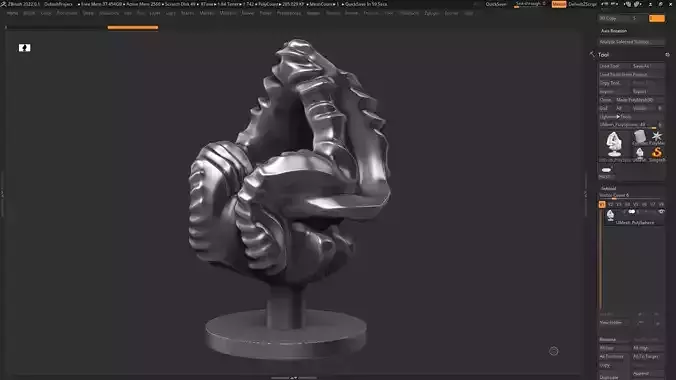Open the Material menu
Image resolution: width=676 pixels, height=380 pixels.
click(x=228, y=13)
